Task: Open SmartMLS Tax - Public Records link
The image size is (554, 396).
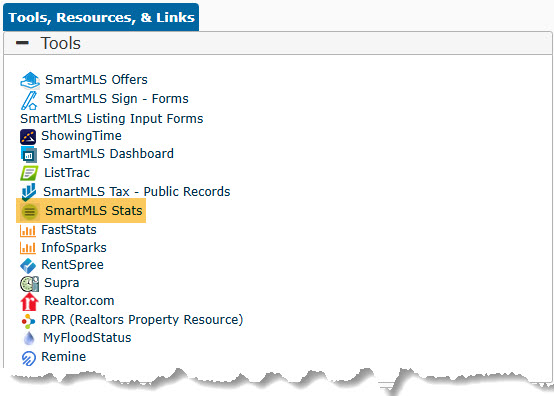Action: [x=136, y=191]
